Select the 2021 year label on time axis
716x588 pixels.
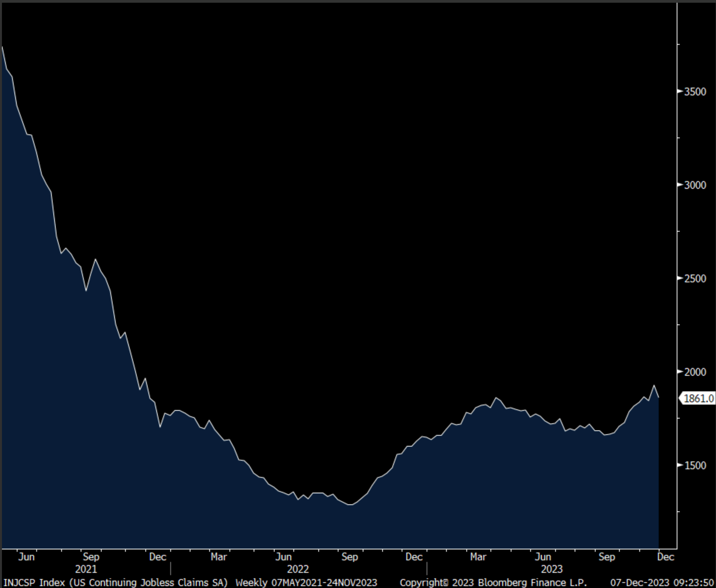86,569
